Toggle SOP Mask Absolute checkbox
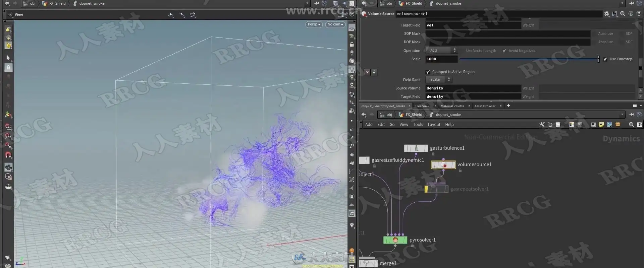Screen dimensions: 644x268 594,33
